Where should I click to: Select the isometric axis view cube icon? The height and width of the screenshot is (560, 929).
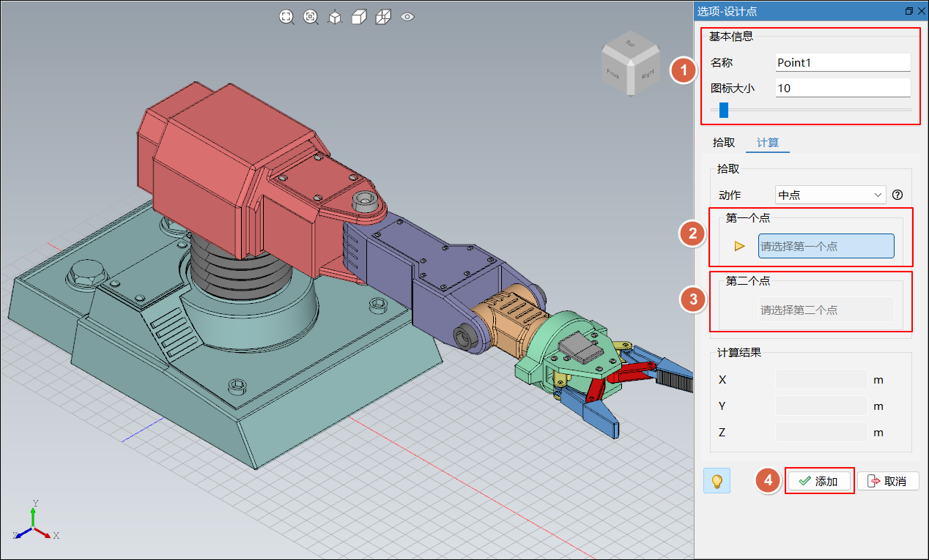(335, 17)
